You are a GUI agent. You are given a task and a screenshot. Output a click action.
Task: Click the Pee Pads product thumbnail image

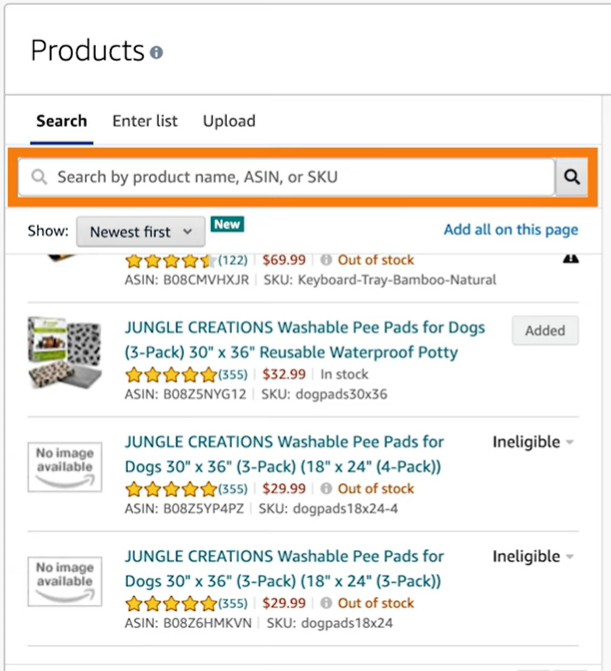point(65,353)
